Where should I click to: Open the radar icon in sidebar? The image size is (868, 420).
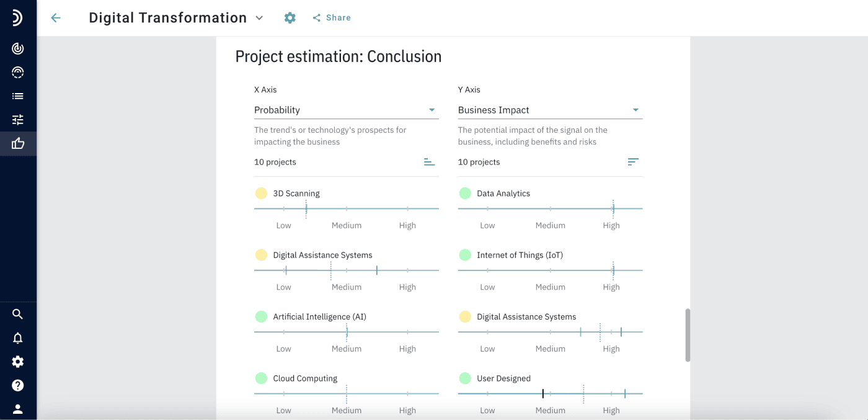point(18,48)
